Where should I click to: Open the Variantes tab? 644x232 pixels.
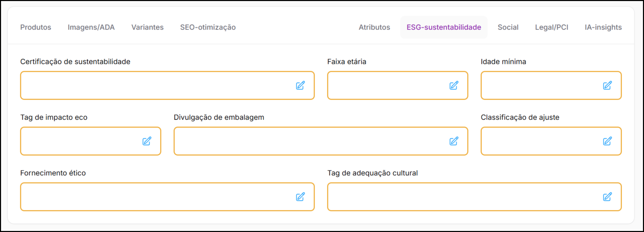click(147, 27)
